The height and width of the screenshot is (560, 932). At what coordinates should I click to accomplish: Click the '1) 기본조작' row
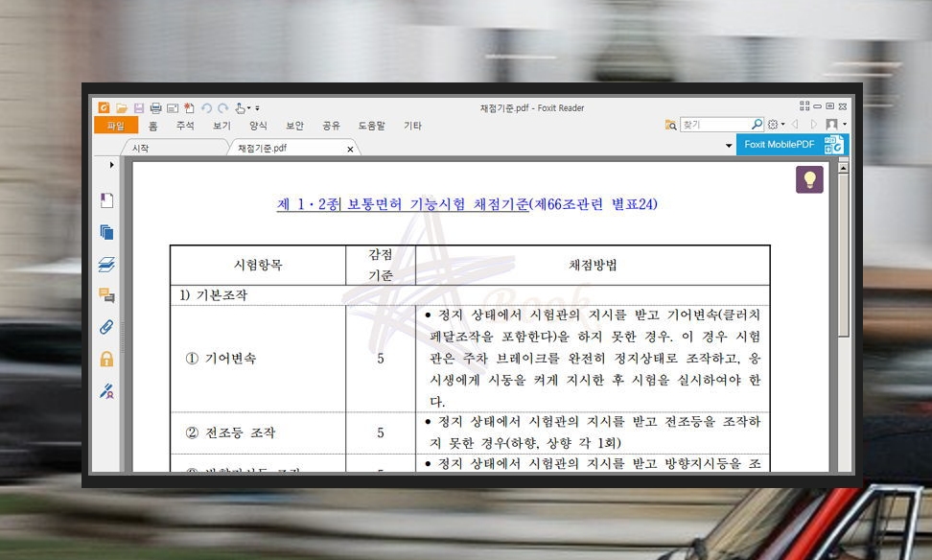pos(470,294)
